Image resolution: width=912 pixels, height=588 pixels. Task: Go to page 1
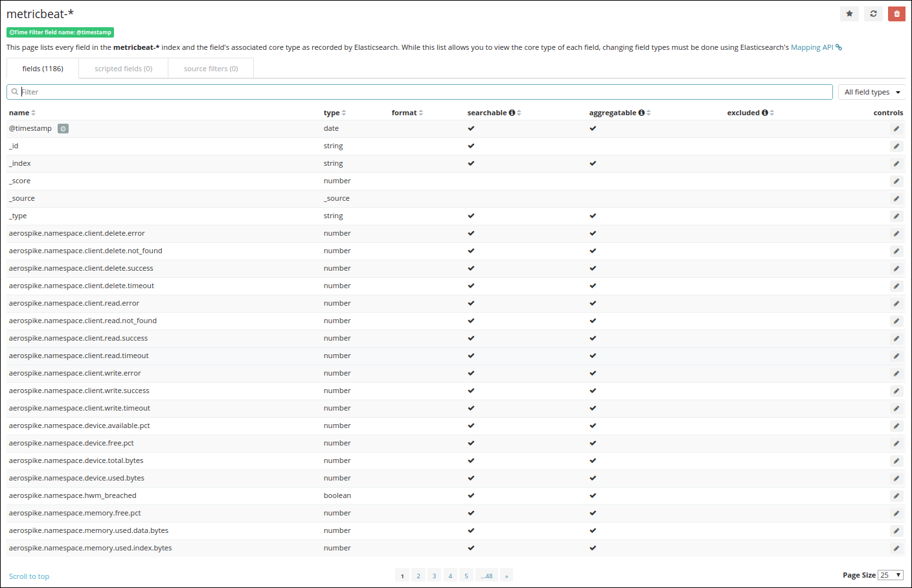[x=402, y=576]
